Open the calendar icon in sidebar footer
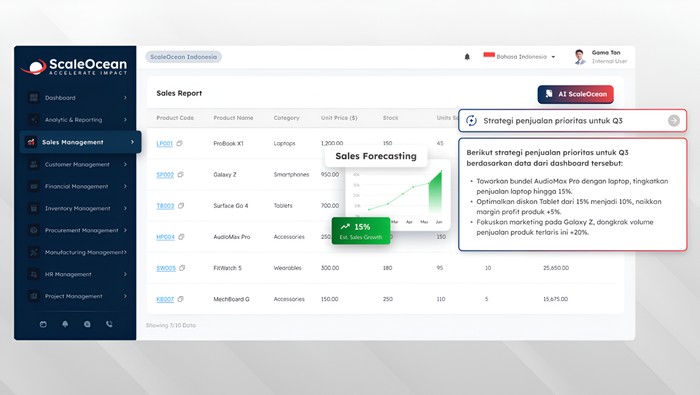Image resolution: width=700 pixels, height=395 pixels. tap(43, 324)
